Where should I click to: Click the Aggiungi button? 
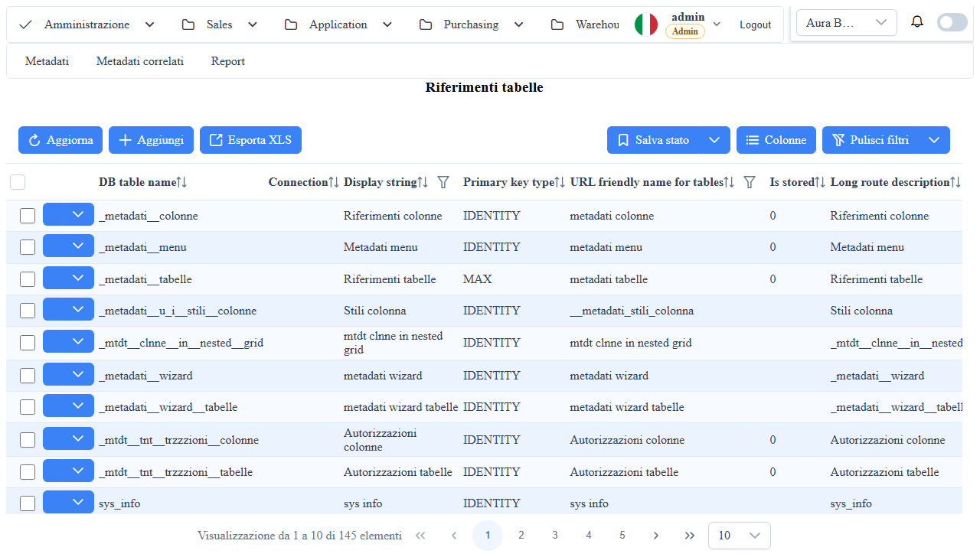click(151, 140)
